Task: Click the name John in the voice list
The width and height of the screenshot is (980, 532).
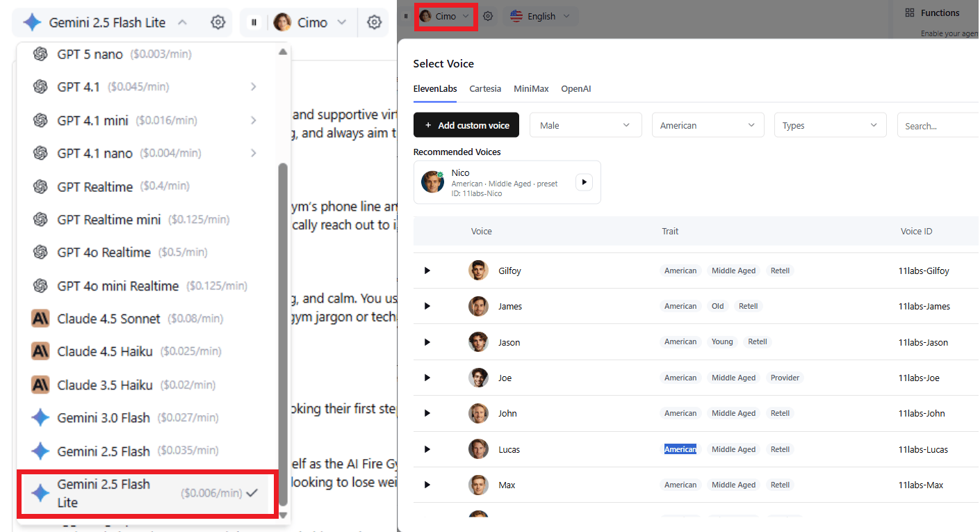Action: coord(508,413)
